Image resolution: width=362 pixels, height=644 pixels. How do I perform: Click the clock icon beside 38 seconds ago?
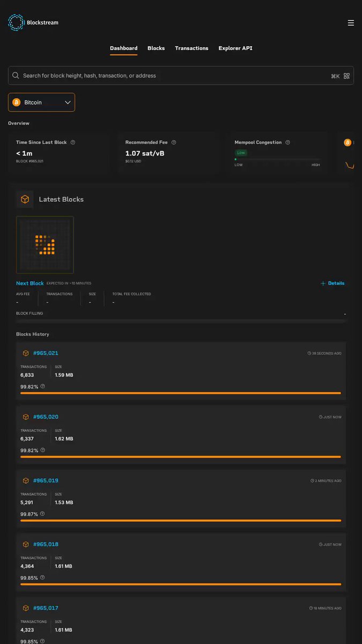tap(309, 353)
